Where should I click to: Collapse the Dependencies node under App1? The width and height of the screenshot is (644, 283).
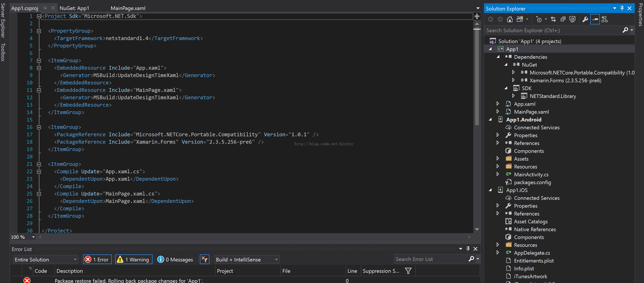coord(498,57)
